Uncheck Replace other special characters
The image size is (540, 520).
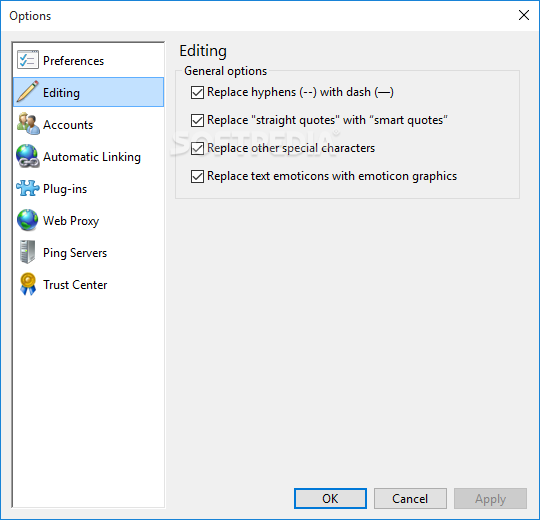[x=197, y=148]
